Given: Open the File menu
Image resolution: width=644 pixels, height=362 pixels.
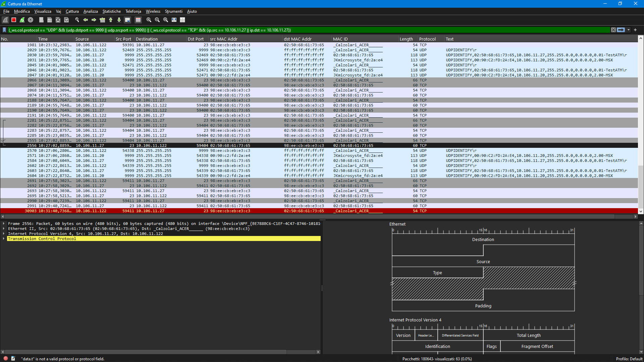Looking at the screenshot, I should [6, 11].
